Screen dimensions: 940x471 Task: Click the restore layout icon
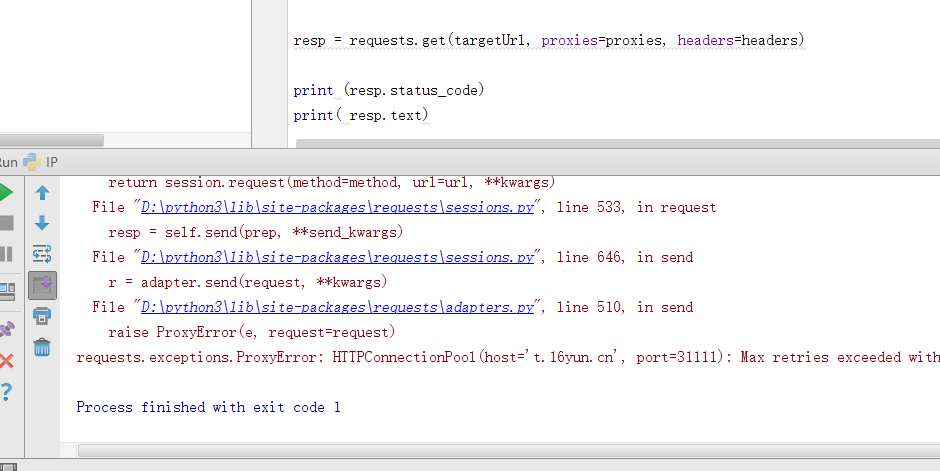(x=5, y=291)
